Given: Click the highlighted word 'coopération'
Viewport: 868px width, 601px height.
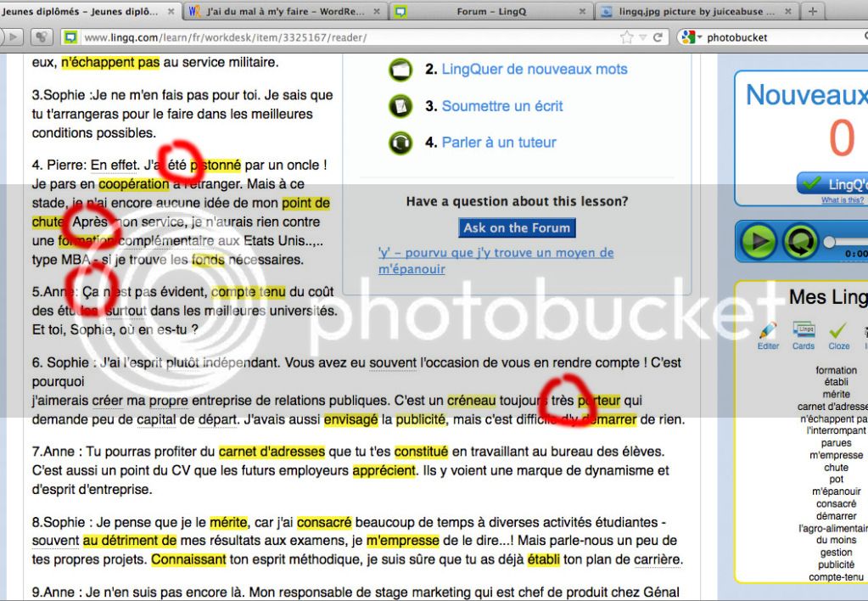Looking at the screenshot, I should [x=134, y=184].
